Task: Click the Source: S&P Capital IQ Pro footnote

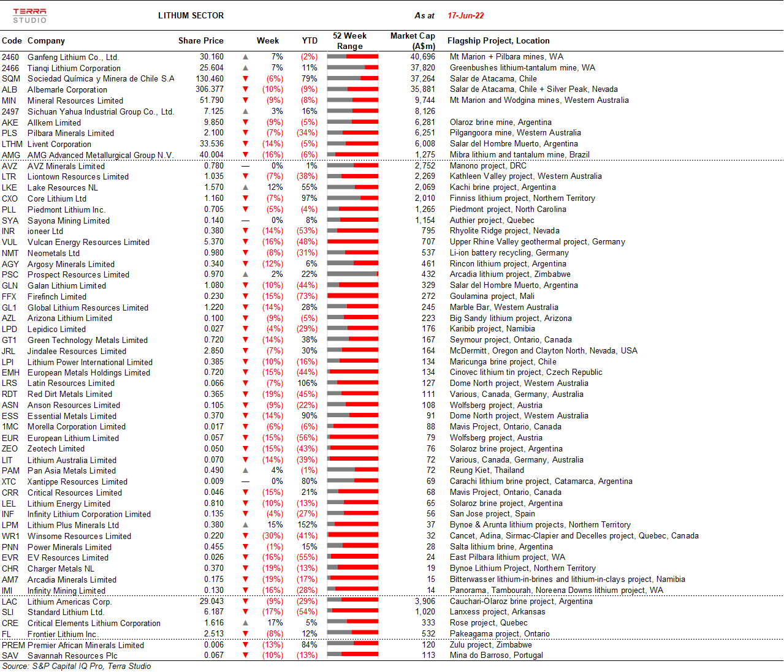Action: coord(77,666)
